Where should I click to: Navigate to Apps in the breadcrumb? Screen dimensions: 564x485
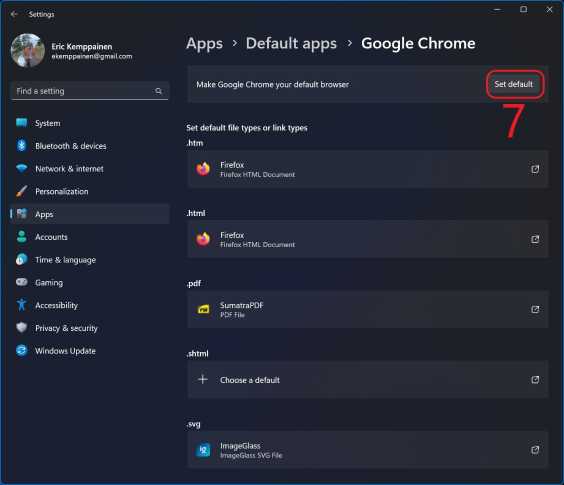tap(204, 44)
